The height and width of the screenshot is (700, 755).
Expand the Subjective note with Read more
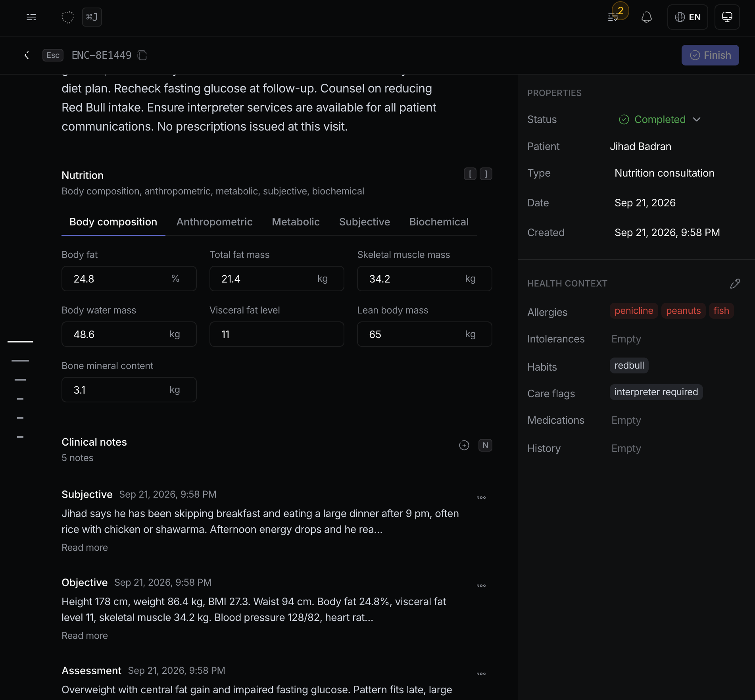[85, 548]
